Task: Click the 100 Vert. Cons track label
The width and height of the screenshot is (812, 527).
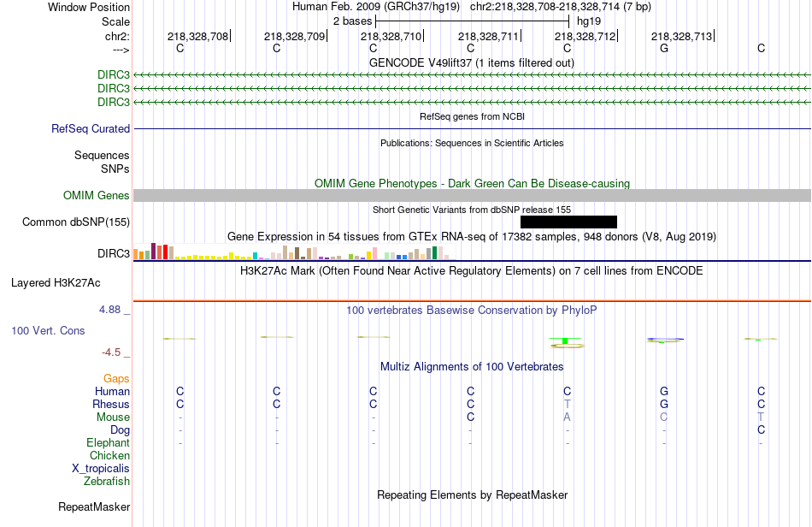Action: click(48, 330)
